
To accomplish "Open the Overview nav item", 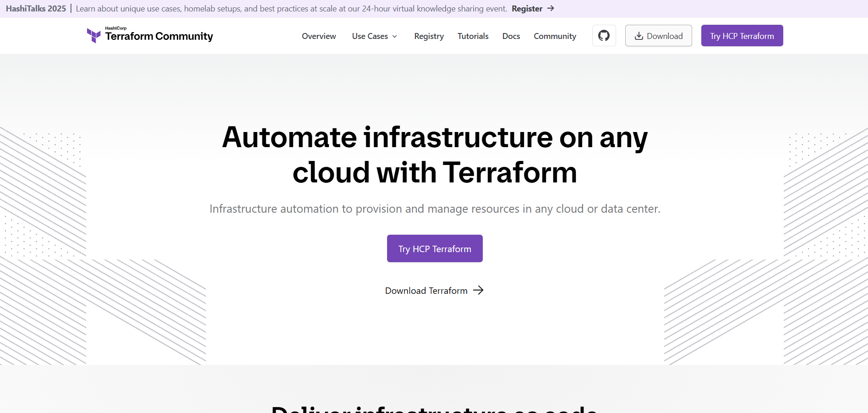I will point(319,36).
